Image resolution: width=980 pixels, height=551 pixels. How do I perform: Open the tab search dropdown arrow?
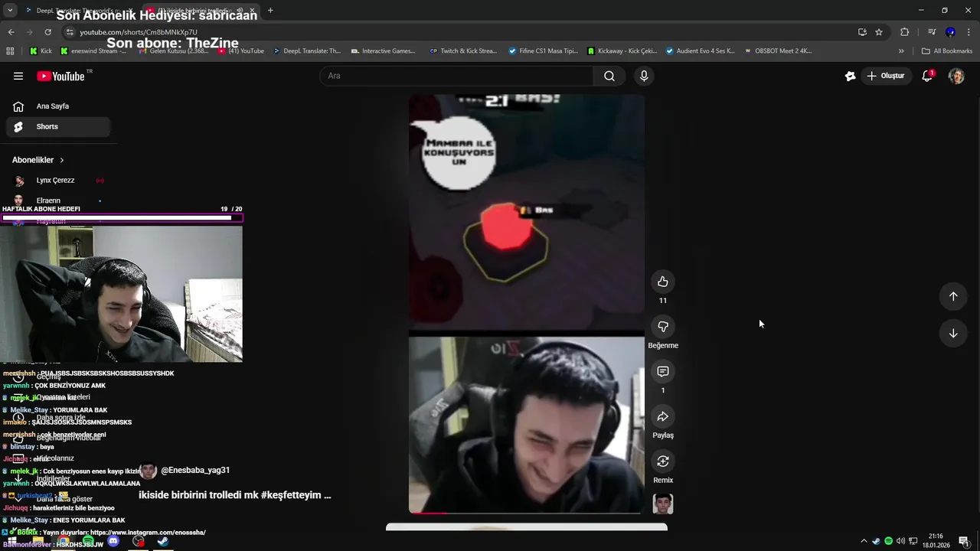10,11
